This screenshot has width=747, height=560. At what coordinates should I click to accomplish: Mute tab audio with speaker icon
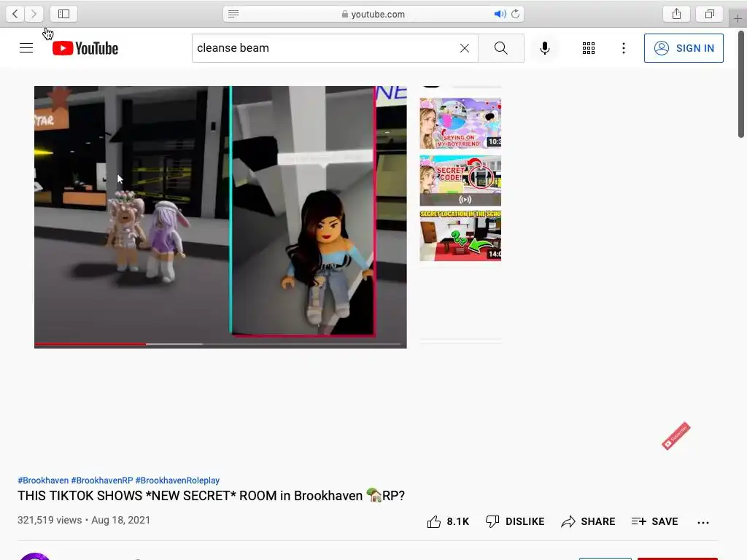click(500, 14)
